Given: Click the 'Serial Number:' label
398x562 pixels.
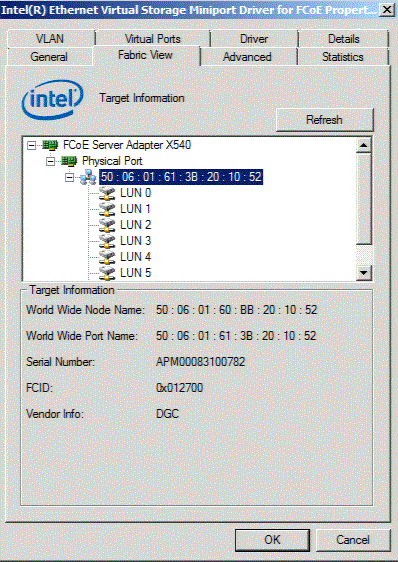Looking at the screenshot, I should point(60,362).
